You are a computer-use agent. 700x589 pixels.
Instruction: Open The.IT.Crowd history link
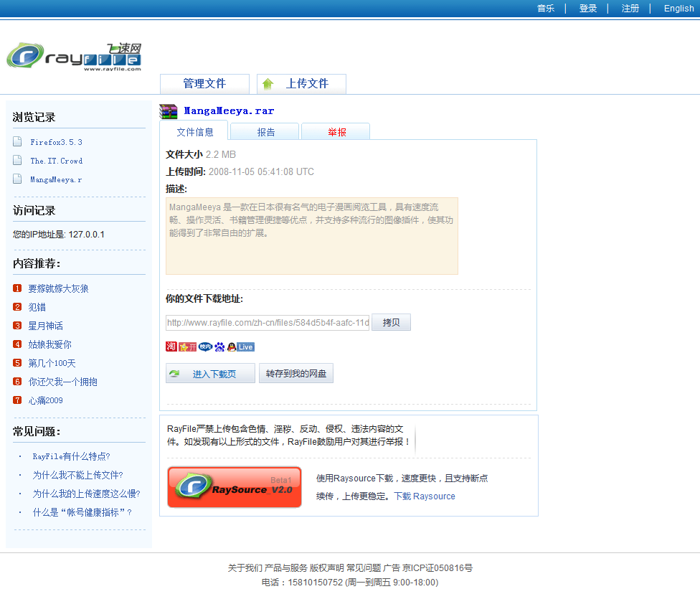pyautogui.click(x=56, y=161)
